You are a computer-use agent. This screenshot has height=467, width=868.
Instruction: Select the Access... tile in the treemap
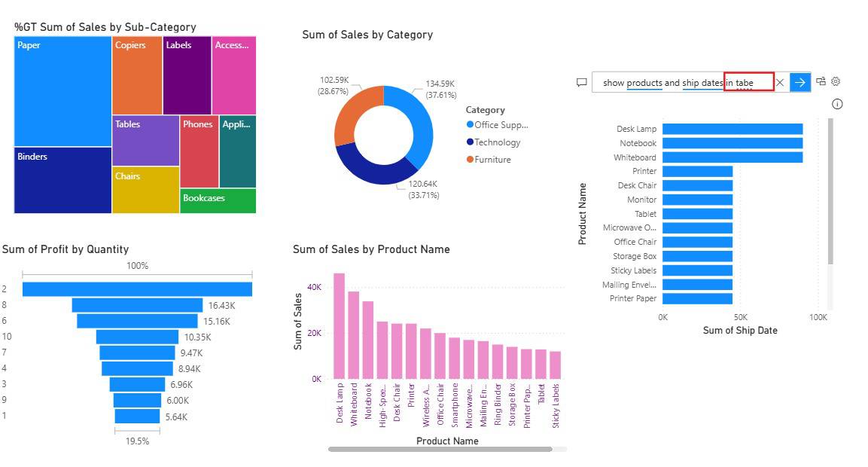pyautogui.click(x=234, y=75)
